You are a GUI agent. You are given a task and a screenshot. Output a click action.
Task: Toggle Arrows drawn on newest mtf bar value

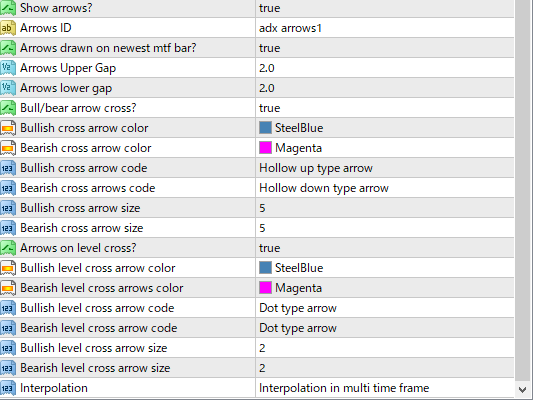[x=385, y=48]
